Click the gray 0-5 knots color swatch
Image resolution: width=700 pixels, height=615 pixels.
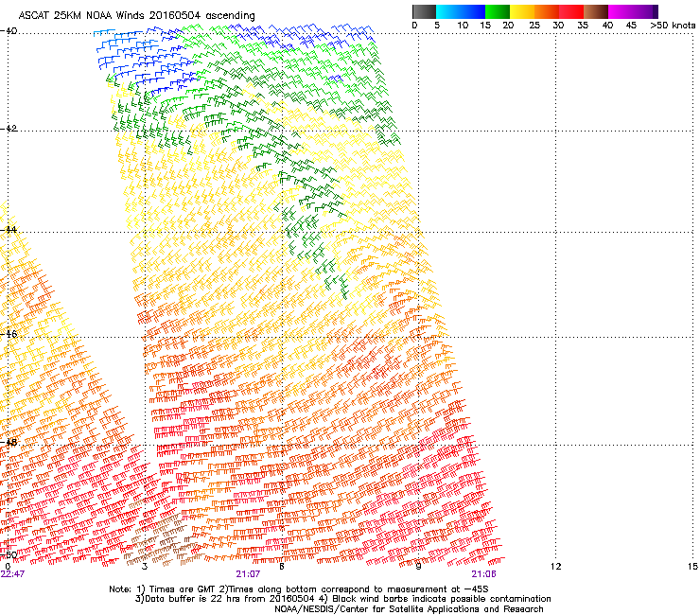pyautogui.click(x=424, y=11)
